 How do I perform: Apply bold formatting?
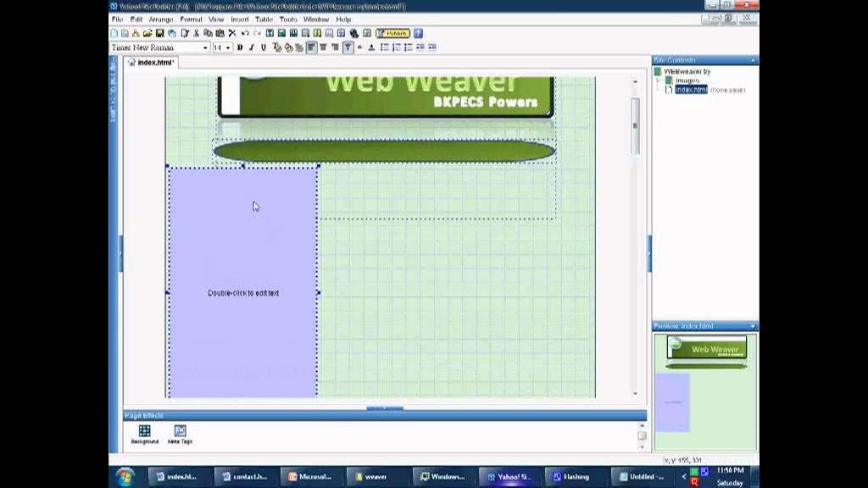click(240, 47)
